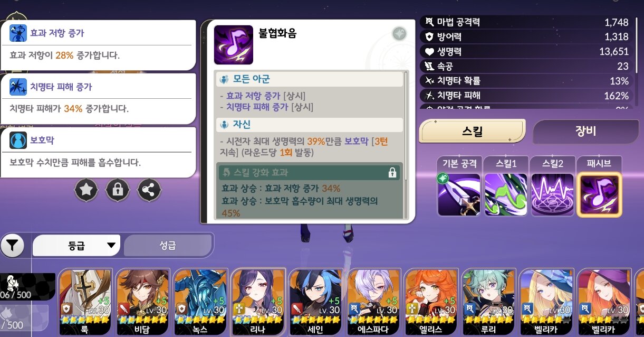Image resolution: width=644 pixels, height=337 pixels.
Task: Select the 리나 character portrait
Action: [258, 302]
